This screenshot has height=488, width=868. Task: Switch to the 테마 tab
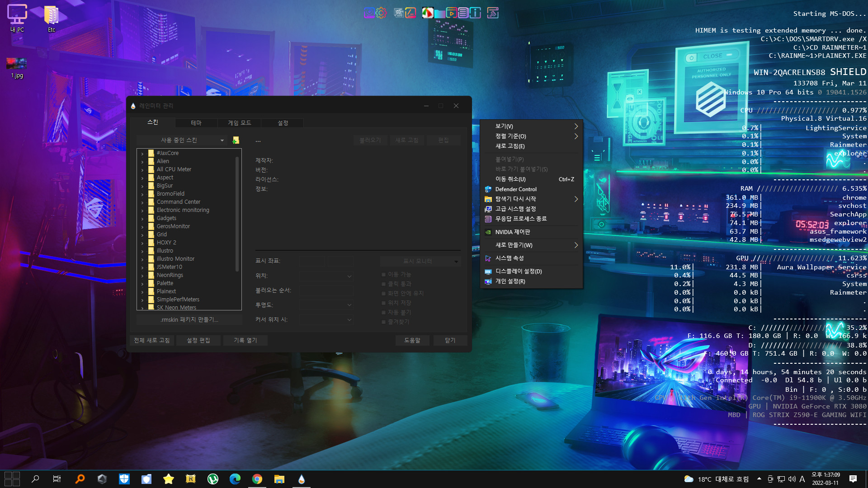[x=196, y=123]
